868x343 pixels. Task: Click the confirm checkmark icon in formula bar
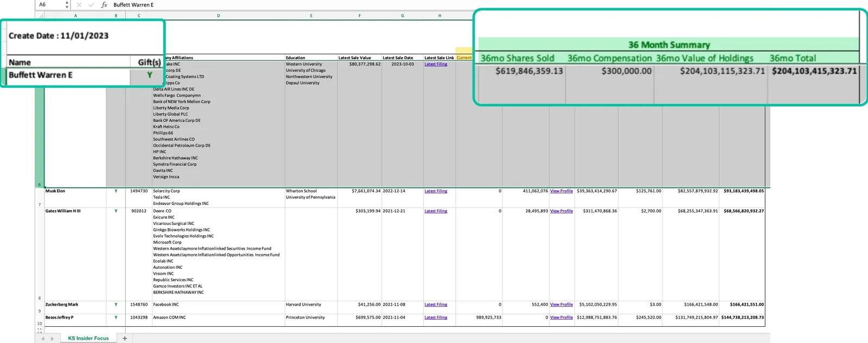pos(91,5)
